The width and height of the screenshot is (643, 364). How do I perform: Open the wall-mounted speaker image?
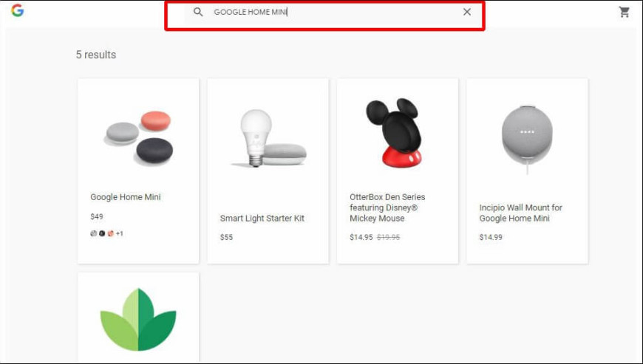(528, 140)
